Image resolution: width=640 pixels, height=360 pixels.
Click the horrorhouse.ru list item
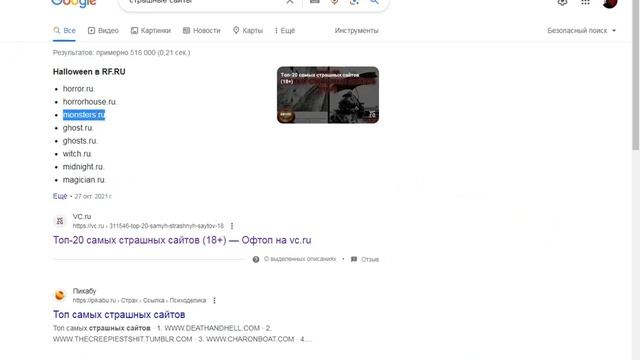pyautogui.click(x=89, y=102)
